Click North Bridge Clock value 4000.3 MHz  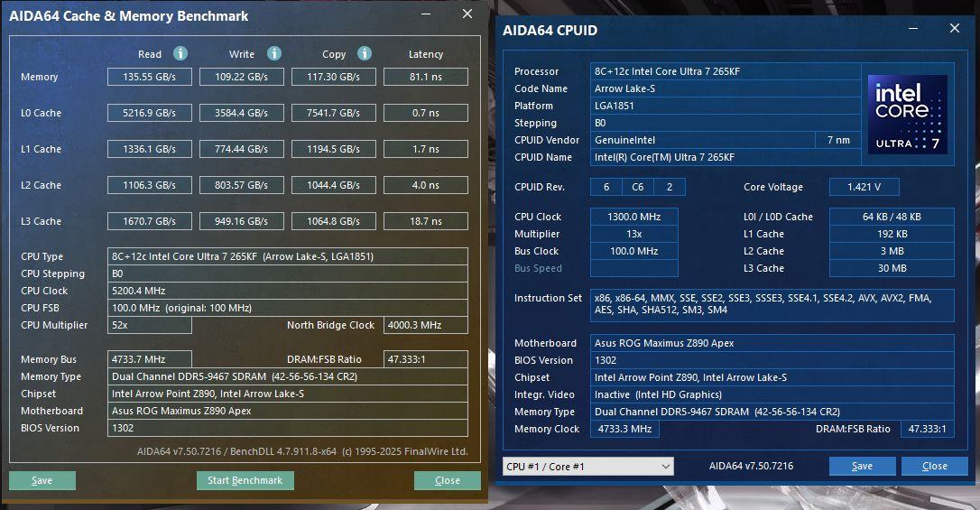coord(426,325)
